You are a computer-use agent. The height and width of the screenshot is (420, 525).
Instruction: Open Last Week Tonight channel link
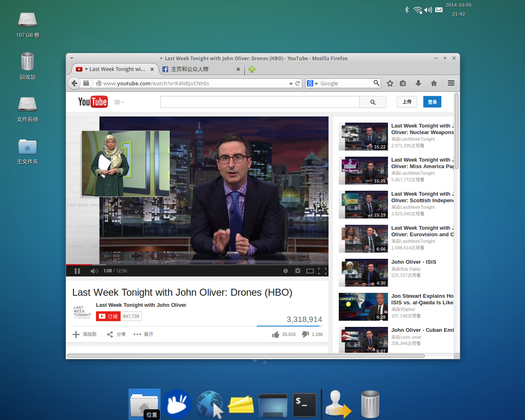[141, 305]
